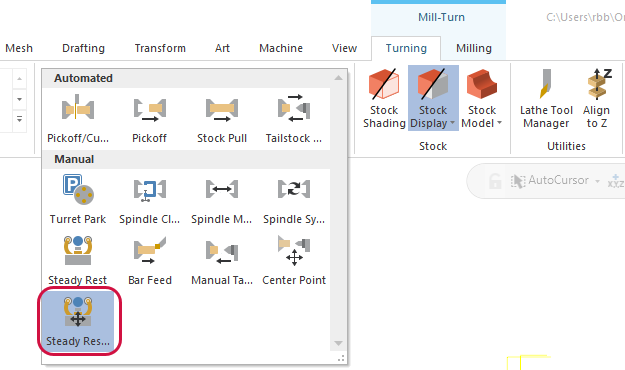Select the highlighted Steady Rest reposition icon

pos(78,321)
